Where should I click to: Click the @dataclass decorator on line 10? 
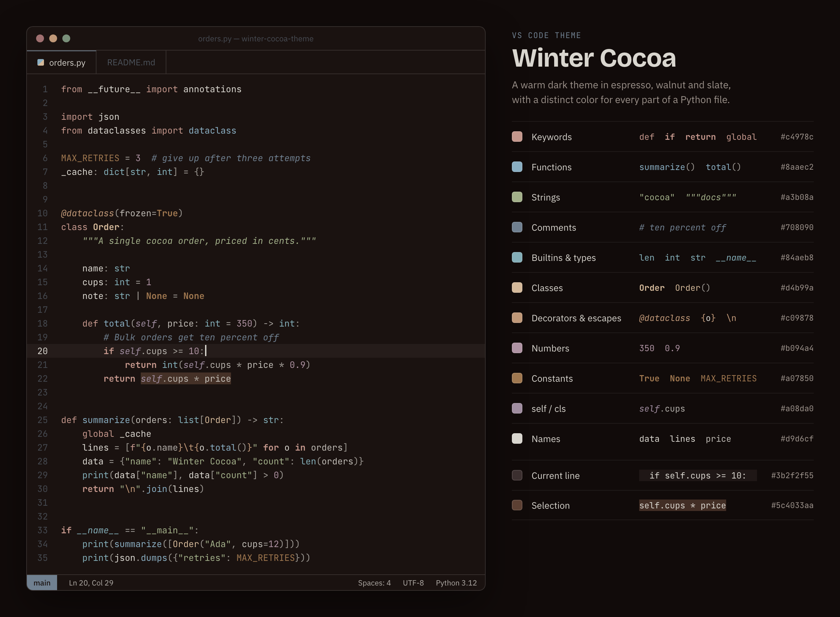[87, 213]
